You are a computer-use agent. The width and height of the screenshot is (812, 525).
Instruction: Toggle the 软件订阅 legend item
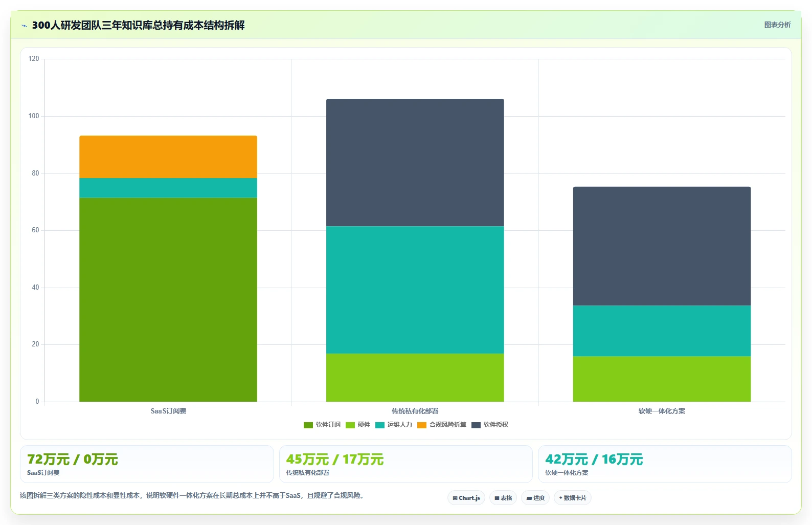coord(322,425)
